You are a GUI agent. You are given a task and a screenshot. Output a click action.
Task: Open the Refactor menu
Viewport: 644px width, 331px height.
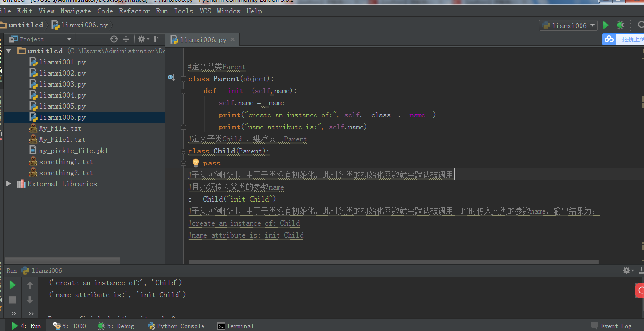[134, 11]
